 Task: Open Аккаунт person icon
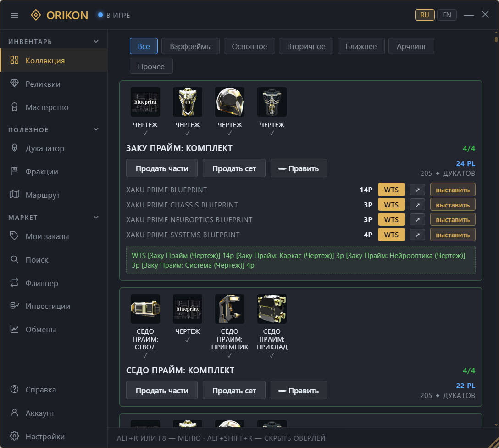14,413
